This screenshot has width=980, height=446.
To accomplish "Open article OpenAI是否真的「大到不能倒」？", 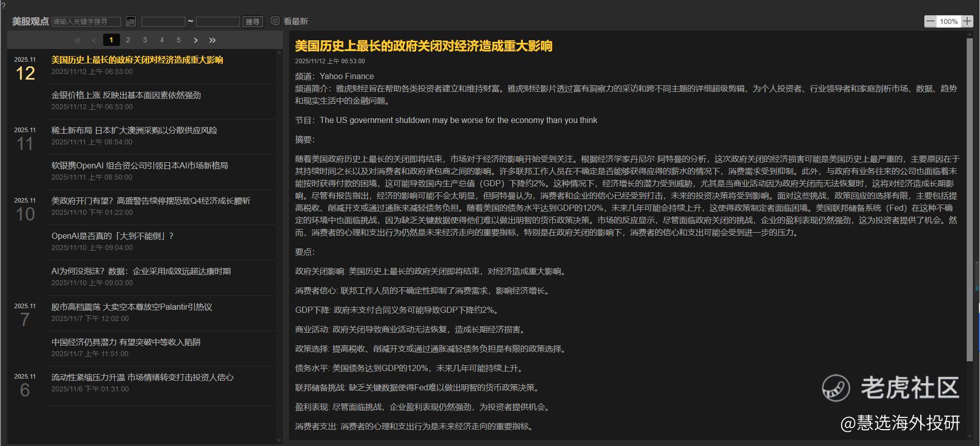I will [x=113, y=236].
